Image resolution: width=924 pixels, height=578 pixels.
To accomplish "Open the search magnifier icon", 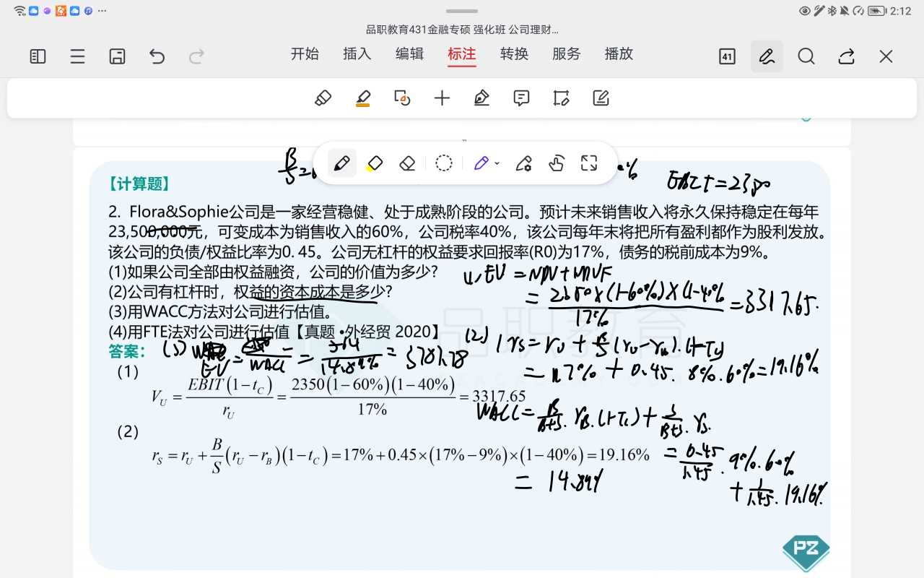I will click(806, 56).
